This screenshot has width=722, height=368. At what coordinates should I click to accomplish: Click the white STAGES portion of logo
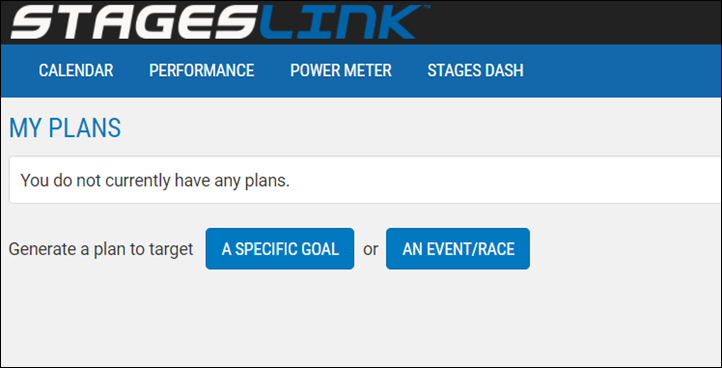click(x=134, y=22)
